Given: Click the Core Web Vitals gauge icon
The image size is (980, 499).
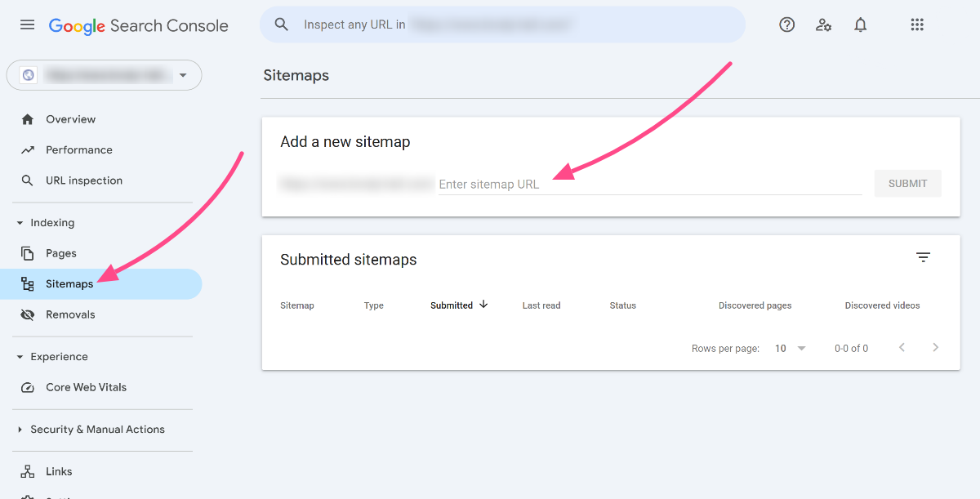Looking at the screenshot, I should pos(28,387).
